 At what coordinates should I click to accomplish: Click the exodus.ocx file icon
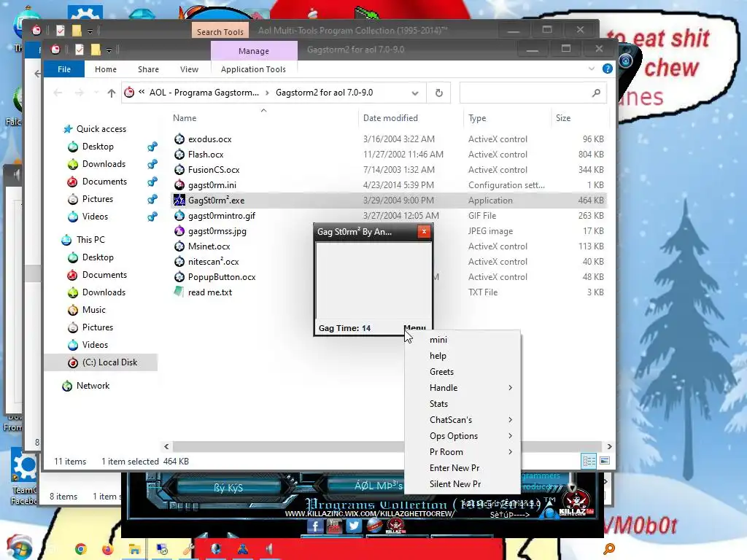[x=179, y=139]
